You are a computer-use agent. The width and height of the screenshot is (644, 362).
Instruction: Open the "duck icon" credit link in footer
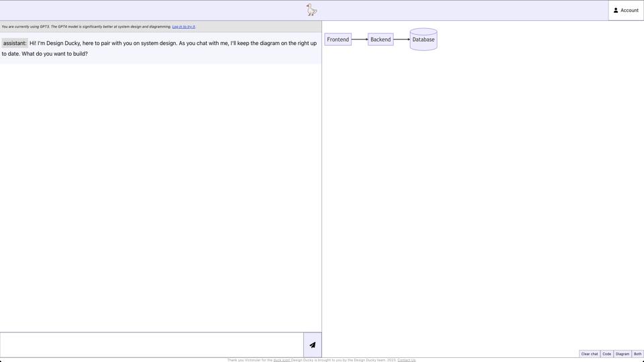click(281, 360)
